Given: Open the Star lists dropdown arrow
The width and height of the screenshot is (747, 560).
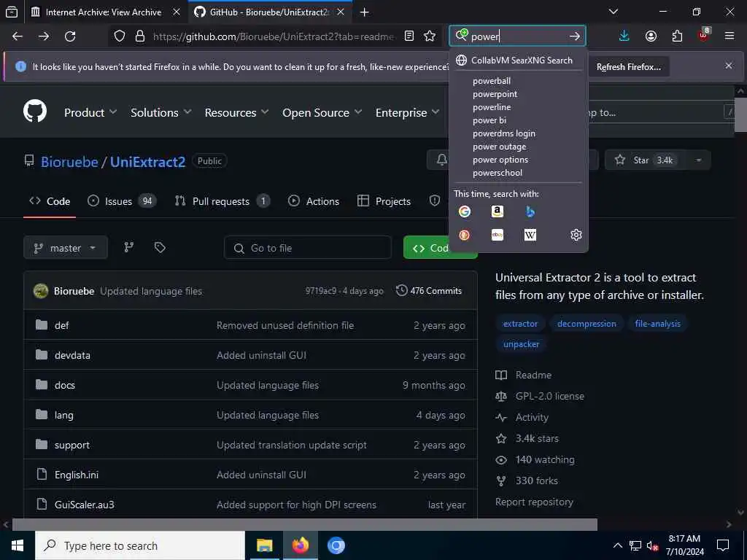Looking at the screenshot, I should pos(698,160).
